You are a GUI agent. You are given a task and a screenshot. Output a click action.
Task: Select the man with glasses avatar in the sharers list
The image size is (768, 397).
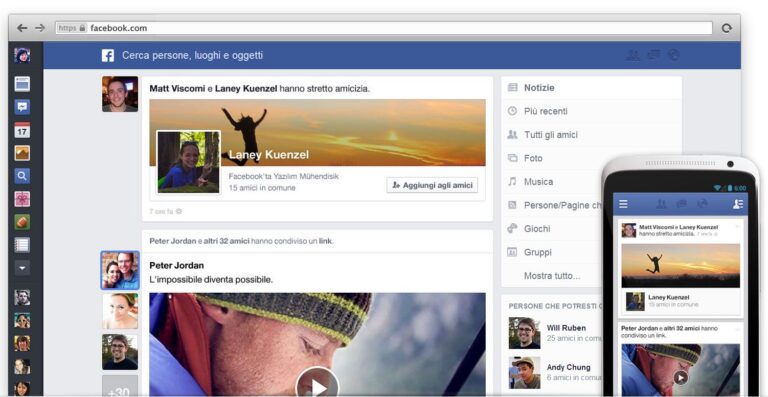120,352
